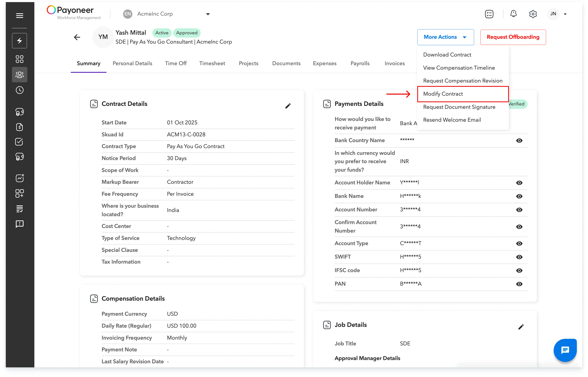Click the back arrow next to Yash Mittal
This screenshot has width=588, height=377.
(77, 37)
